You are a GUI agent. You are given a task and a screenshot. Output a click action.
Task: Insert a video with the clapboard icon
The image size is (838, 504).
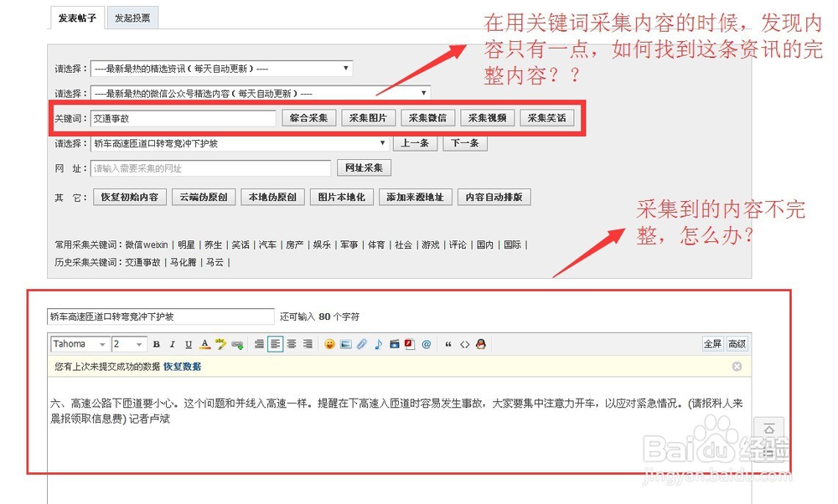point(395,344)
